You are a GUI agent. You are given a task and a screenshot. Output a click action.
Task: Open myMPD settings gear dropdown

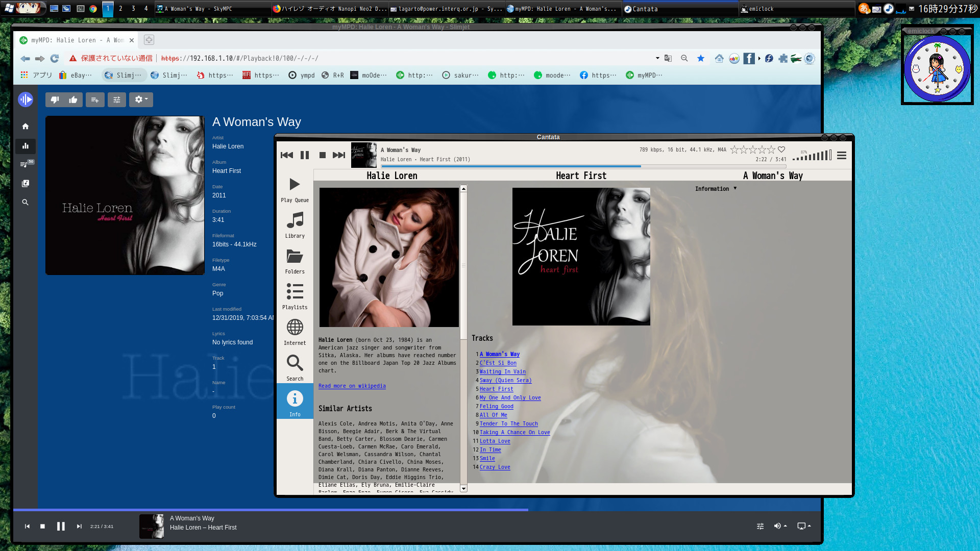point(141,100)
